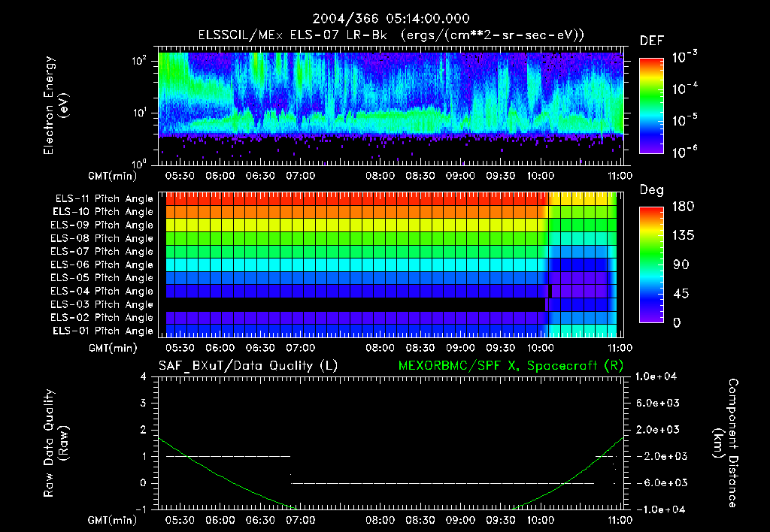The width and height of the screenshot is (770, 532).
Task: Click the Raw Data Quality (Raw) axis label
Action: pyautogui.click(x=56, y=443)
